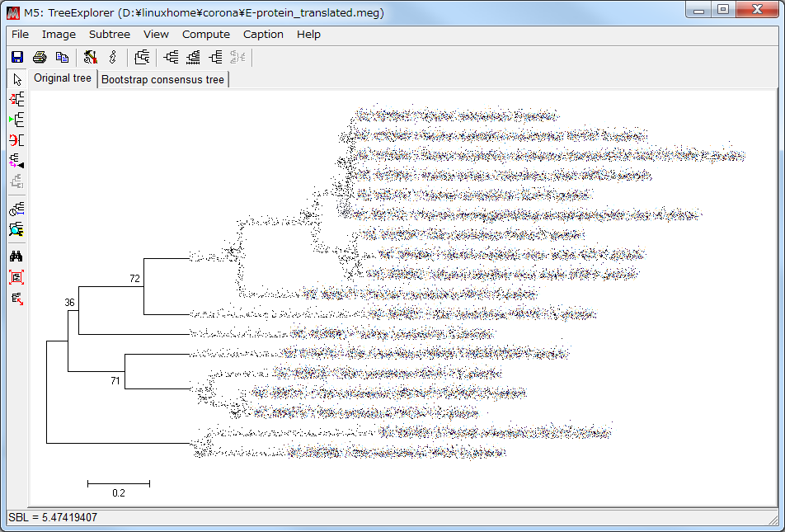Screen dimensions: 785x532
Task: Click the Copy to clipboard icon
Action: (61, 57)
